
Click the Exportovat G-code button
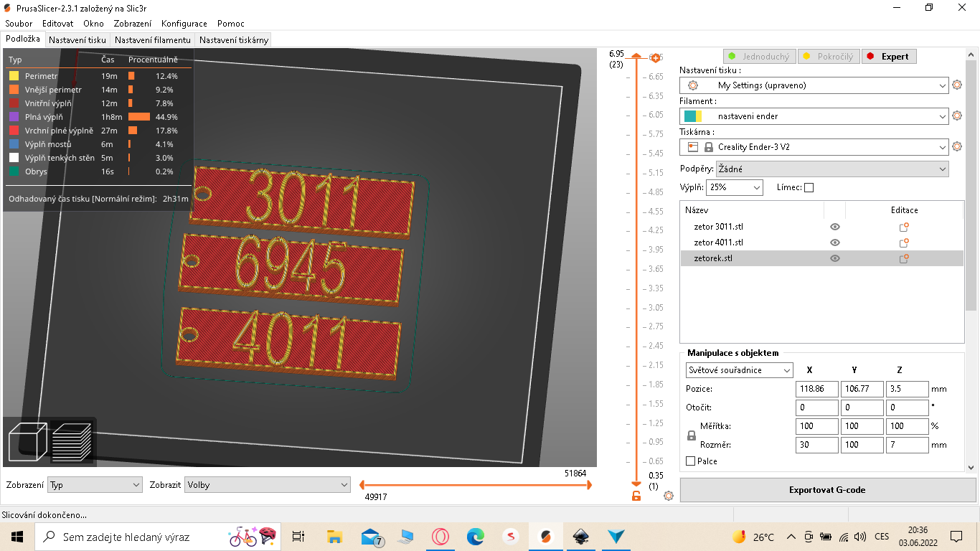(x=827, y=490)
